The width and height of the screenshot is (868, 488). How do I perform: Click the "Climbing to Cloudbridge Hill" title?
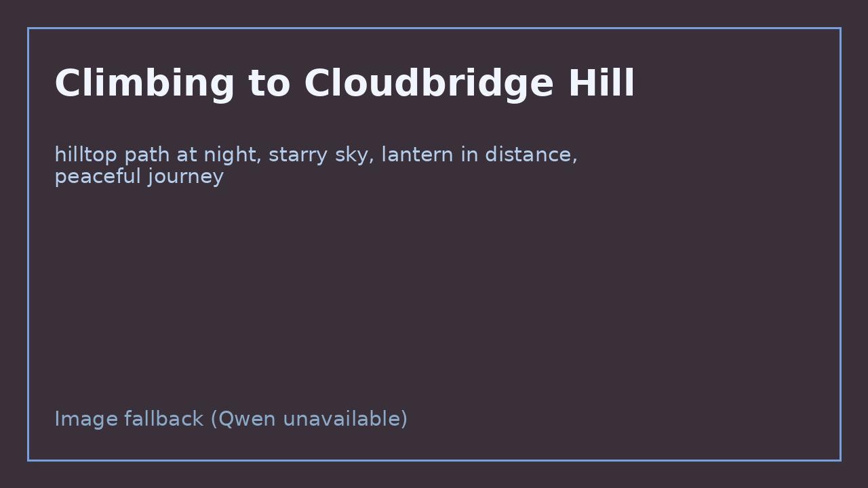tap(344, 83)
